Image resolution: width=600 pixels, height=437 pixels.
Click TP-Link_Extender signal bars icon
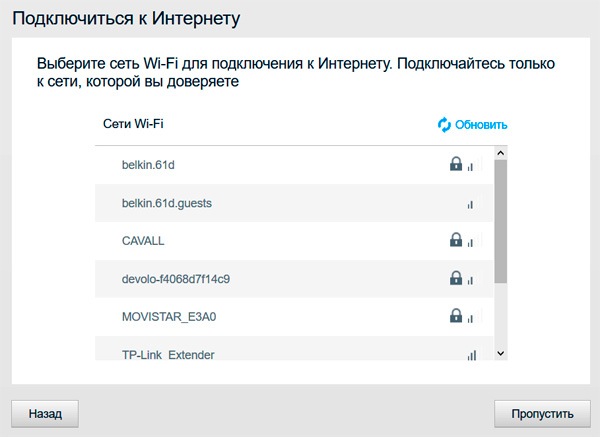pyautogui.click(x=471, y=354)
